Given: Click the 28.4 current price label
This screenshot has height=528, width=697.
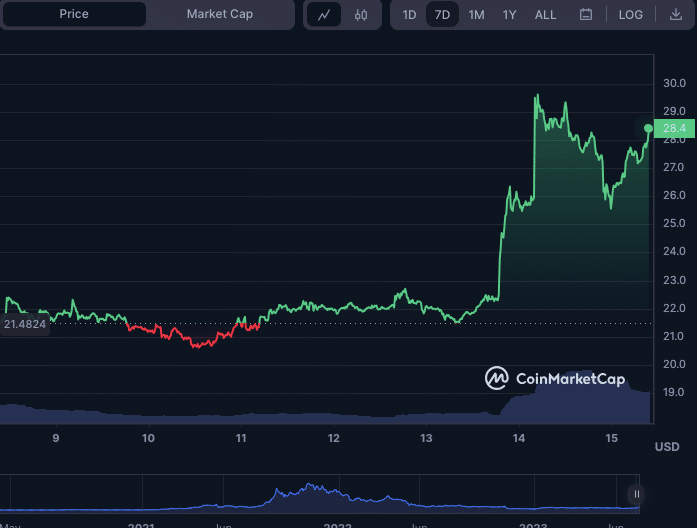Looking at the screenshot, I should click(x=674, y=128).
